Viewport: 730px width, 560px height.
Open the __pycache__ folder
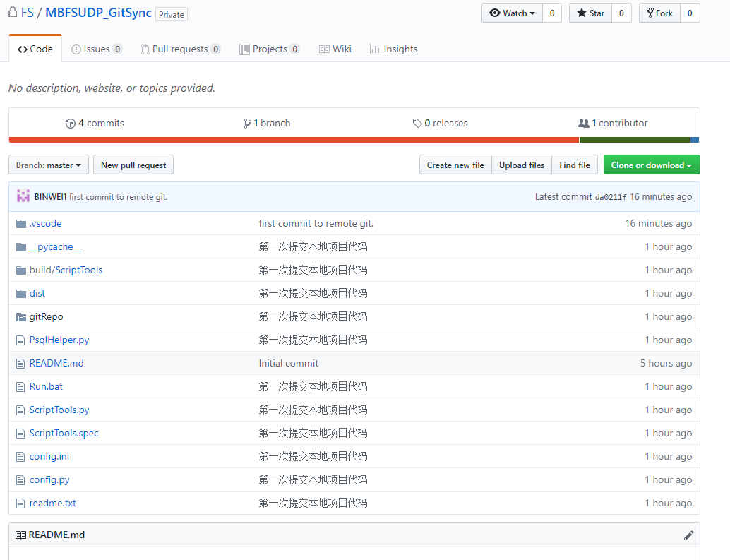[x=55, y=246]
